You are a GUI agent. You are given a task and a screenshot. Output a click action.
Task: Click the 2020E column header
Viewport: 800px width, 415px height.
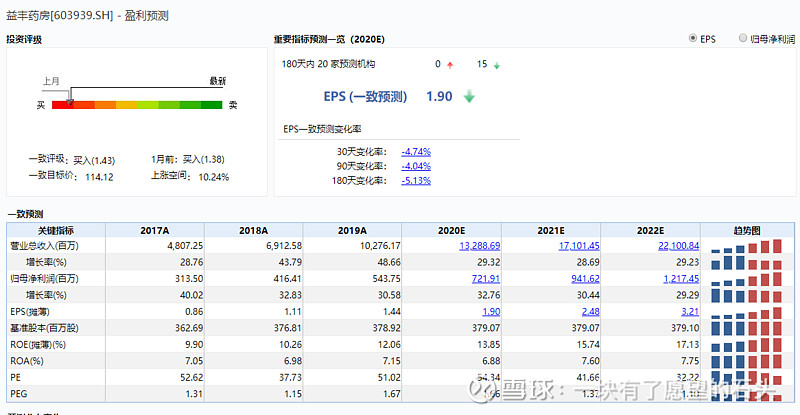tap(452, 231)
